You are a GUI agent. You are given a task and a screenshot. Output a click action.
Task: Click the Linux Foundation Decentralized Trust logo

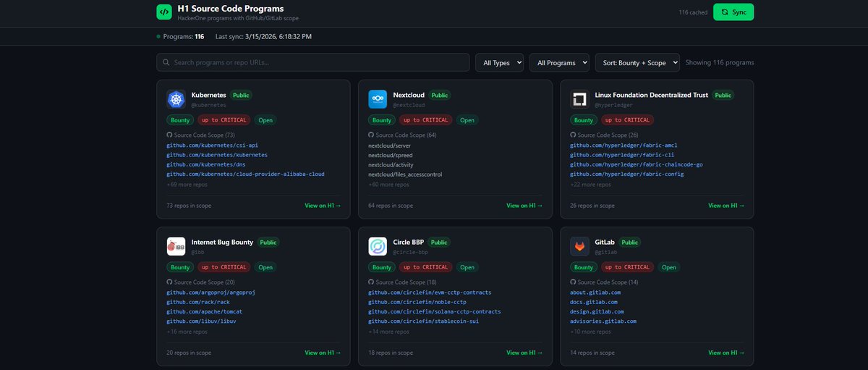pyautogui.click(x=579, y=99)
